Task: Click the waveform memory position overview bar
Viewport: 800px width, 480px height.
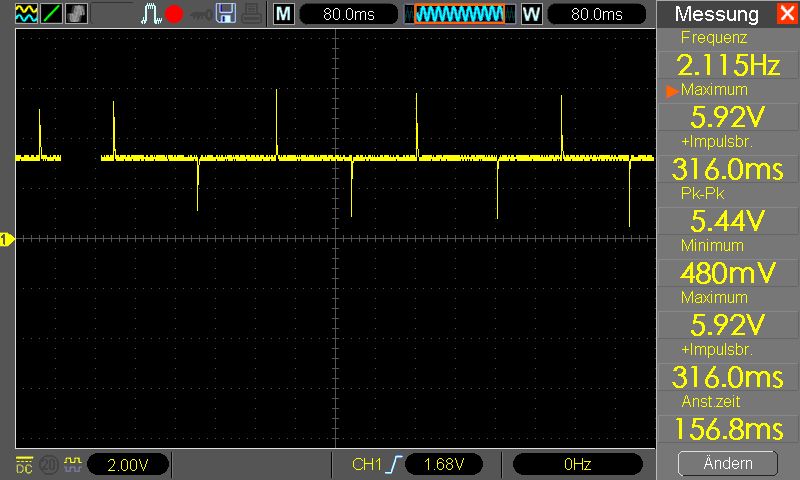Action: 459,14
